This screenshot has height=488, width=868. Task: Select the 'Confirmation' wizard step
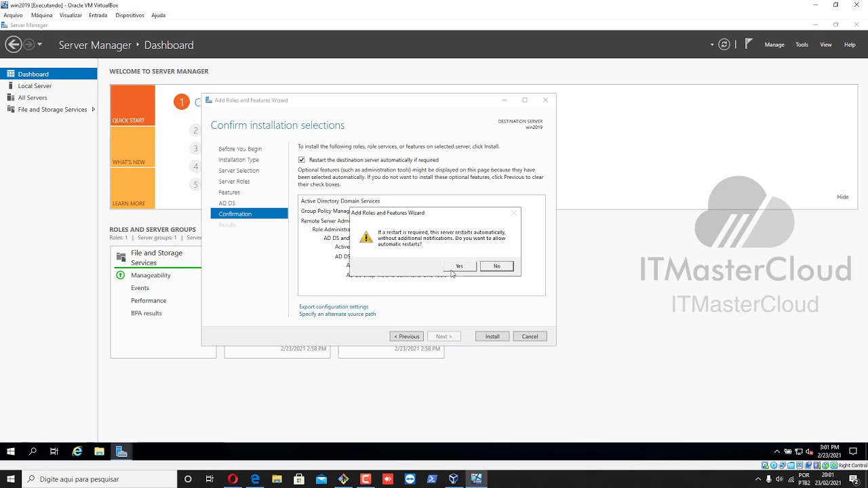coord(249,214)
